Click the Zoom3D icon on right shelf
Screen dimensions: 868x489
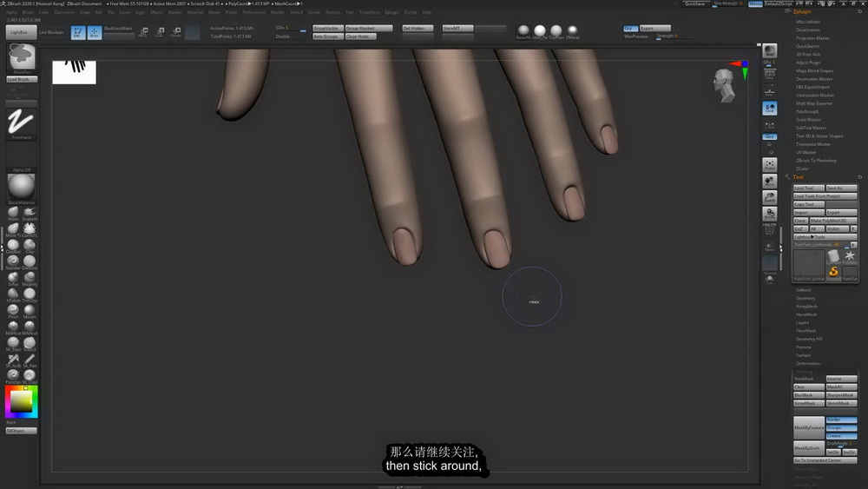click(769, 197)
